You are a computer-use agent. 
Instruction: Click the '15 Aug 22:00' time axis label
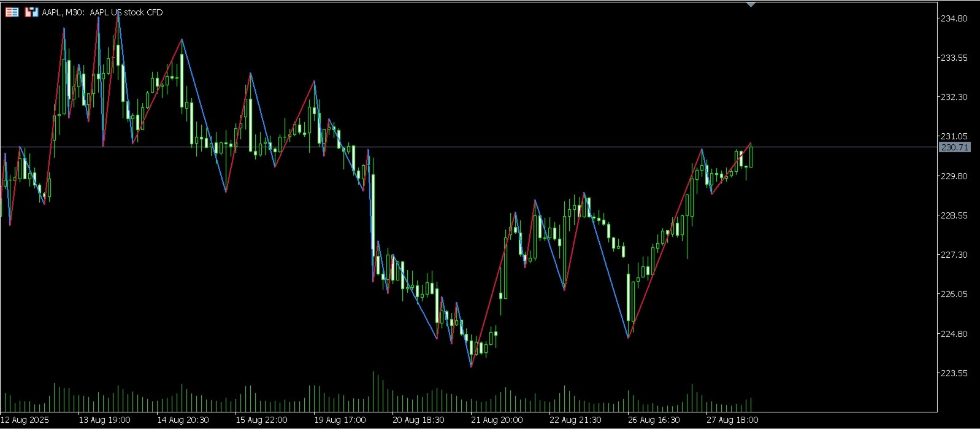261,420
